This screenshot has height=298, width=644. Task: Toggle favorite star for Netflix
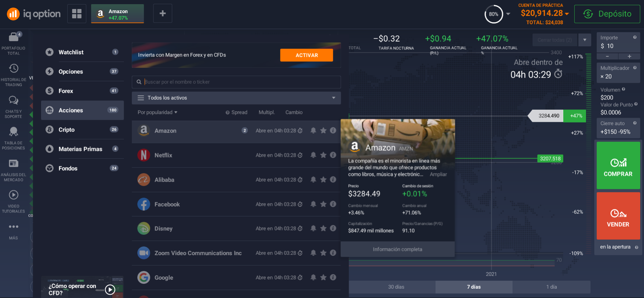point(323,155)
